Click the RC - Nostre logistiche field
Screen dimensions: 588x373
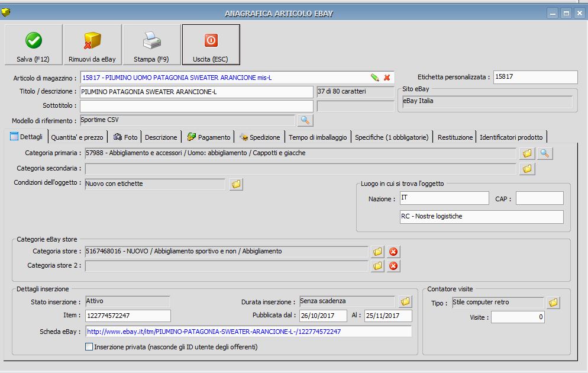(x=482, y=217)
